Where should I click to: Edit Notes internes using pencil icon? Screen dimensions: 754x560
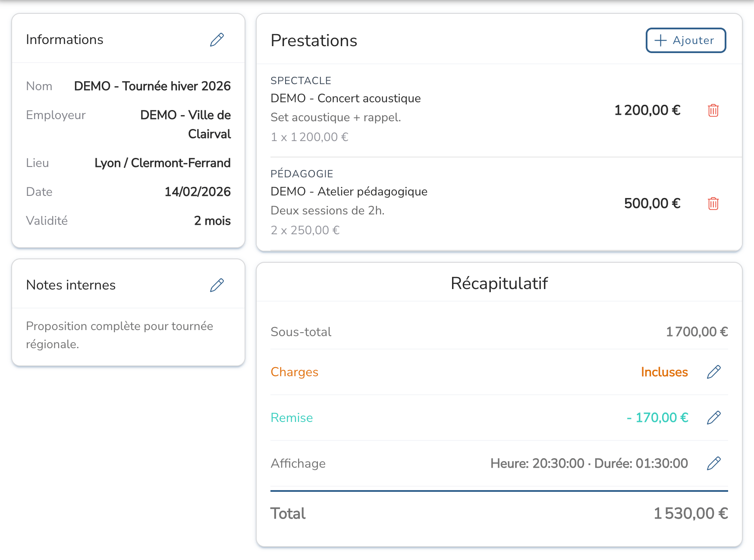click(x=217, y=285)
